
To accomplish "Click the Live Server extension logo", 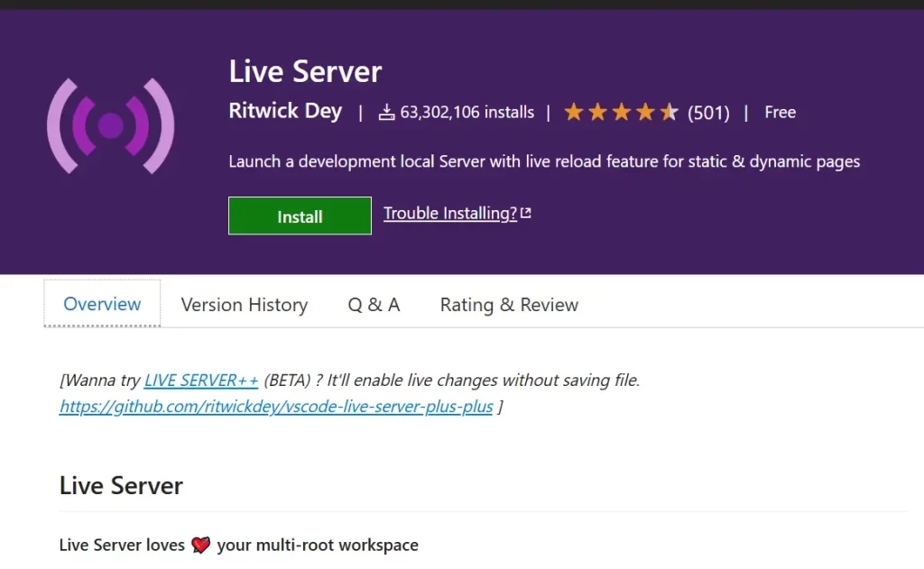I will [x=111, y=125].
